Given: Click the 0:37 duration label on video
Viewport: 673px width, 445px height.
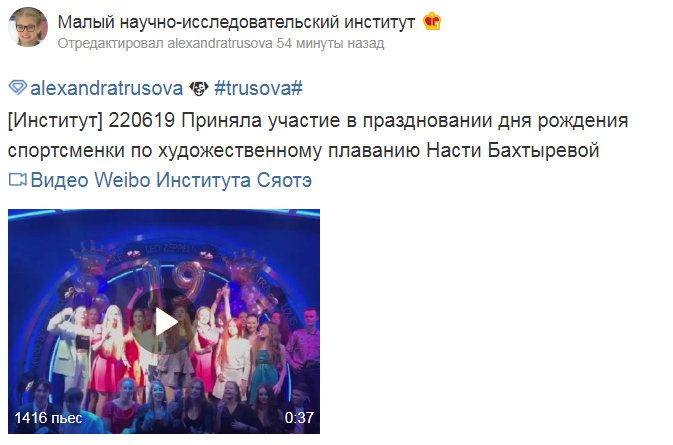Looking at the screenshot, I should (299, 418).
